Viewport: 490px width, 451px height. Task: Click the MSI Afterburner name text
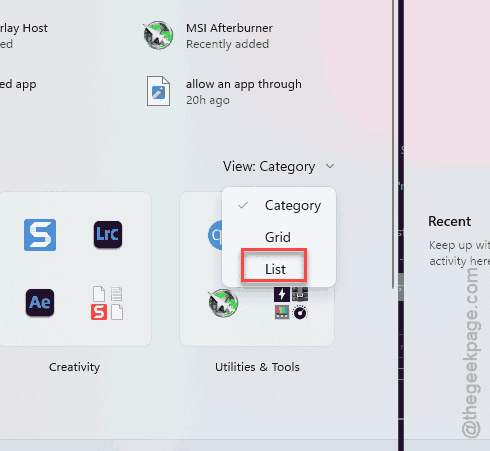click(x=229, y=28)
